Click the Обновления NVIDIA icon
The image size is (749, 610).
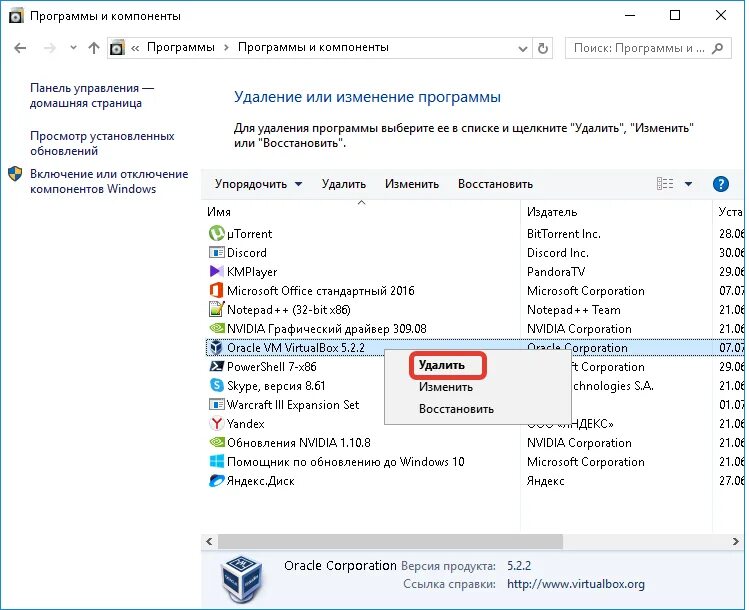(x=216, y=442)
